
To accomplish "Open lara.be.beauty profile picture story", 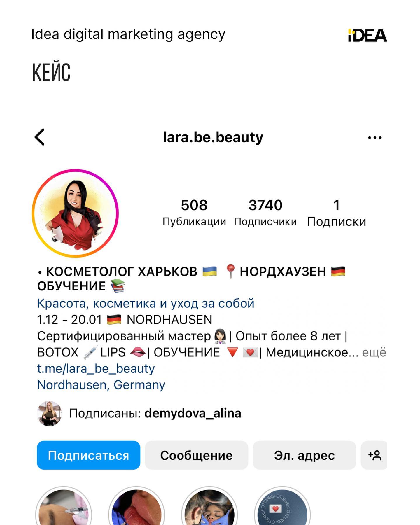I will [75, 213].
